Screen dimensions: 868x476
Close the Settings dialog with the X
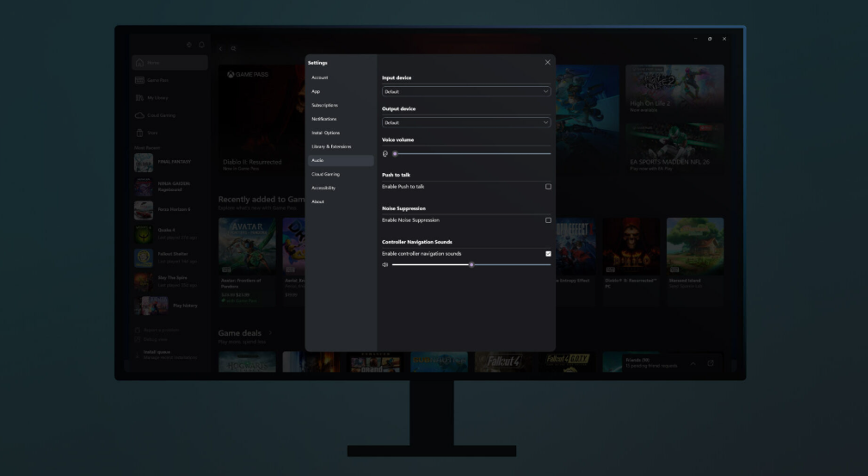coord(547,63)
